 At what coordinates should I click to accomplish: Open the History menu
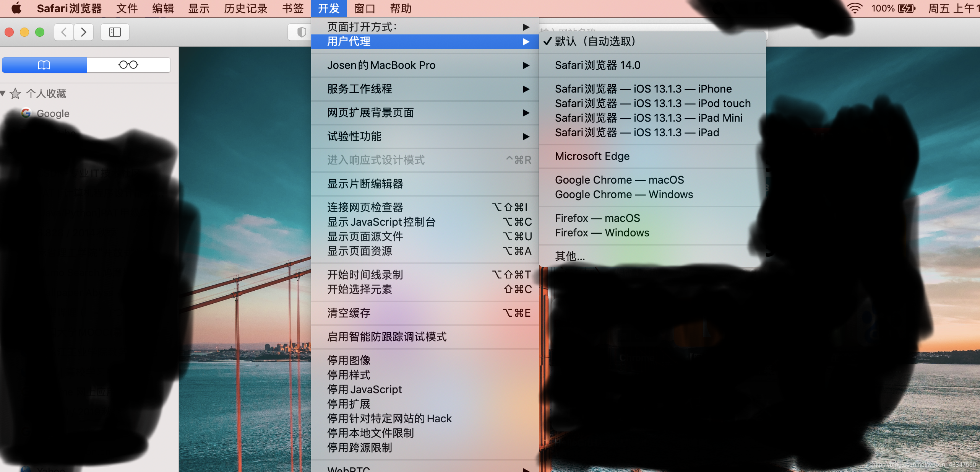click(x=245, y=8)
